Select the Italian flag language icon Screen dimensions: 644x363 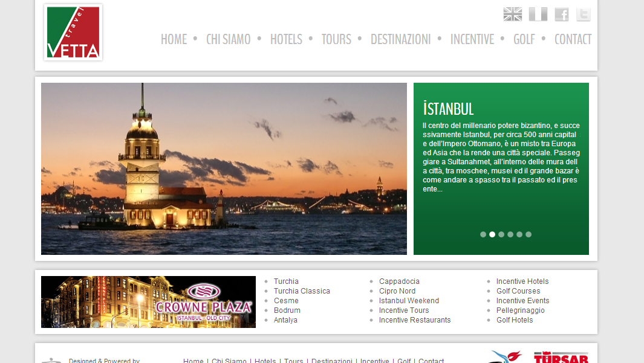[x=538, y=13]
